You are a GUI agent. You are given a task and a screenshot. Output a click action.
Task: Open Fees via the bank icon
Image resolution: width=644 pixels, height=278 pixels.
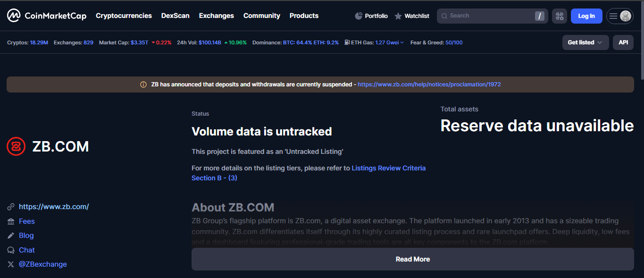click(10, 221)
